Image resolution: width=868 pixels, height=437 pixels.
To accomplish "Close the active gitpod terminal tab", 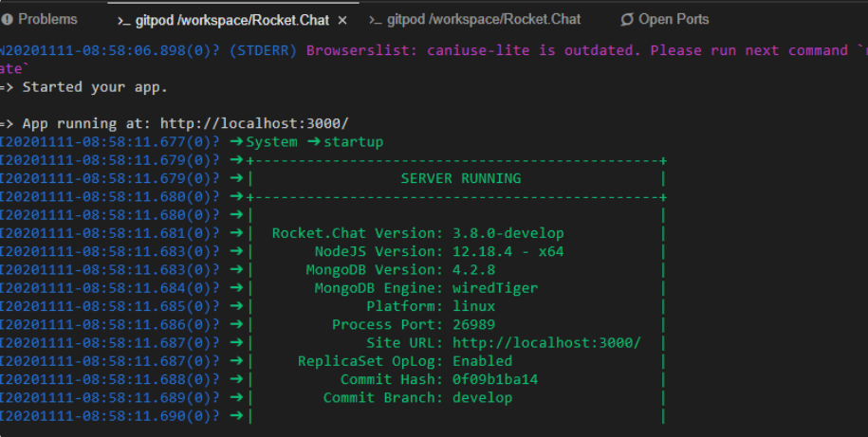I will coord(342,21).
